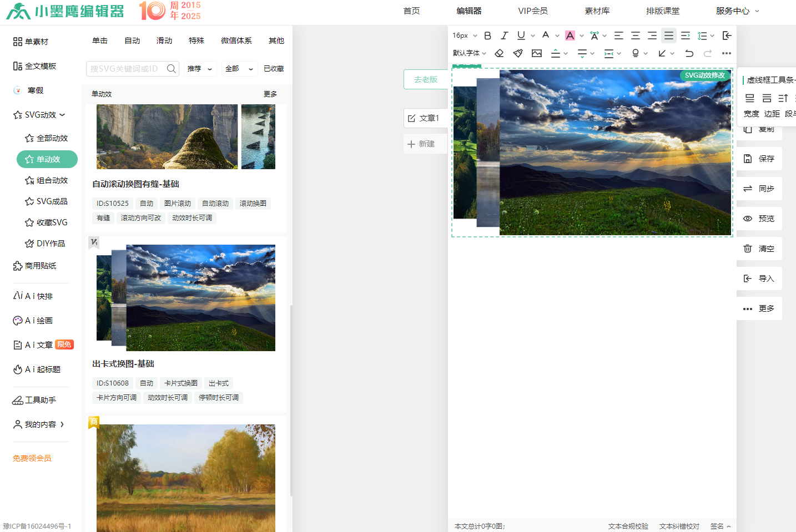796x532 pixels.
Task: Toggle the 已收藏 favorites filter
Action: click(x=274, y=69)
